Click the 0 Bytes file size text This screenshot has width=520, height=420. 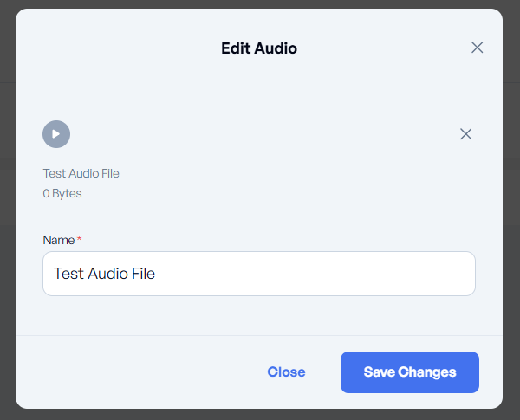62,193
